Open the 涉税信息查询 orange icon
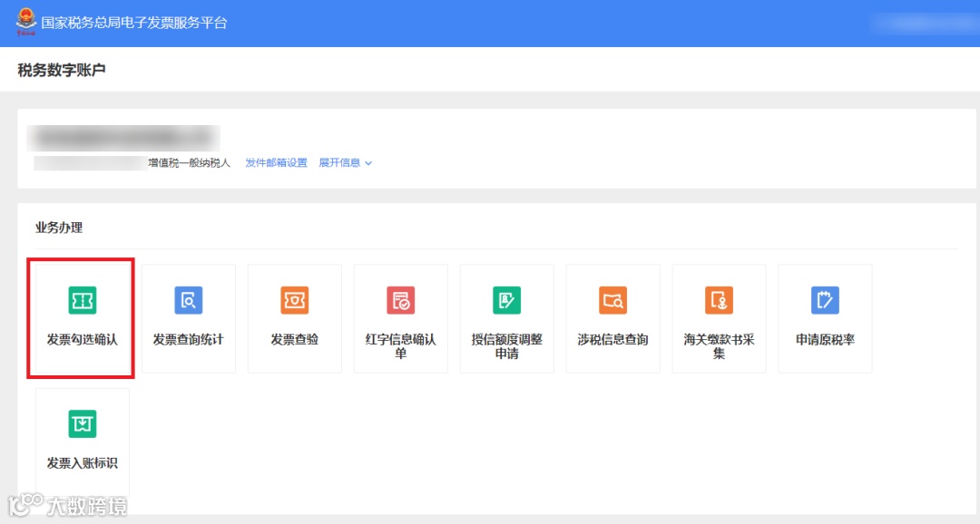Viewport: 980px width, 524px height. click(x=612, y=300)
